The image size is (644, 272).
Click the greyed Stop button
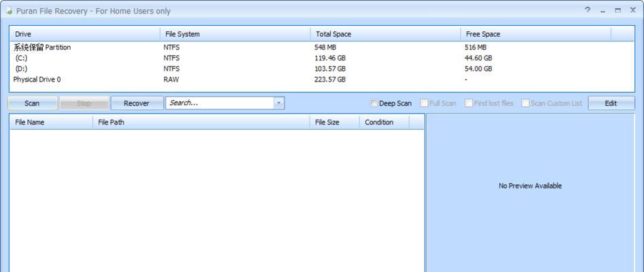84,103
